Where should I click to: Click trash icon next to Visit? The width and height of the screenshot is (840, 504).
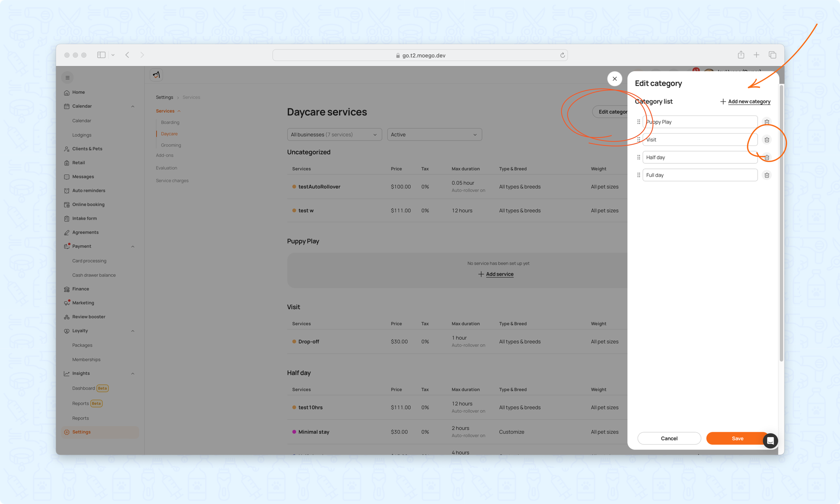click(766, 139)
